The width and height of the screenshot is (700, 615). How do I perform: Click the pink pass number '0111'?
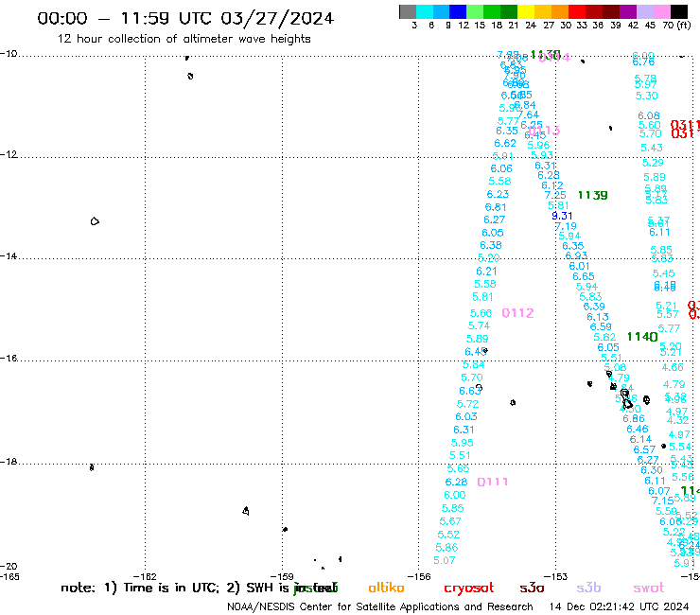(493, 482)
